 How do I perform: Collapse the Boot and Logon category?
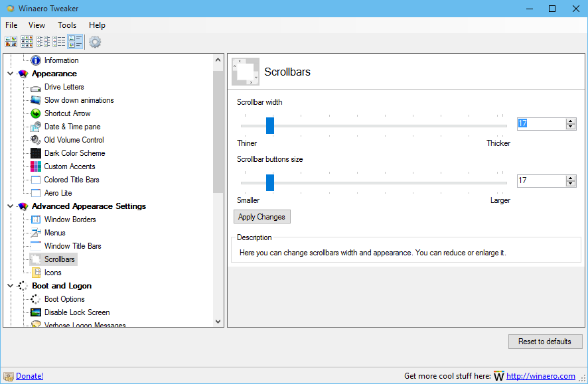tap(9, 285)
